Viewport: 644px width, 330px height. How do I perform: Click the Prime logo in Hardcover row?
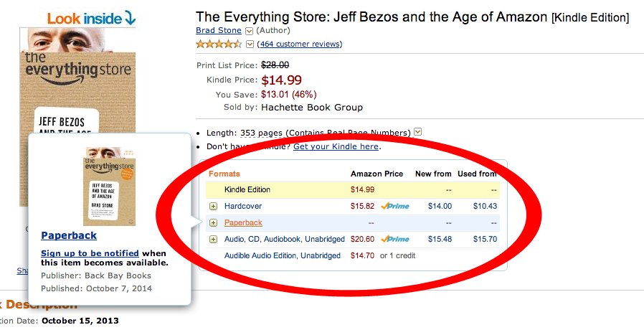point(395,206)
